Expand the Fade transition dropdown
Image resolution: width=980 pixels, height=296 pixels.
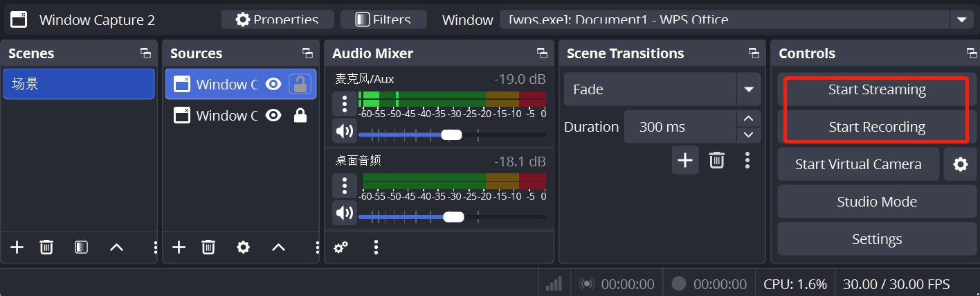[x=748, y=89]
